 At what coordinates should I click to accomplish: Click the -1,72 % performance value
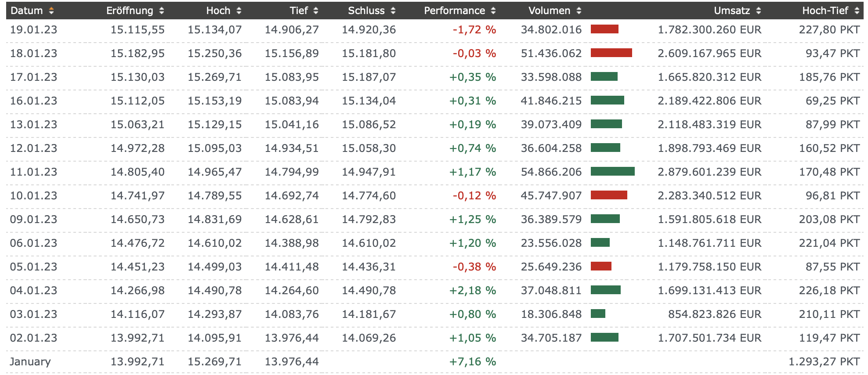pyautogui.click(x=474, y=30)
